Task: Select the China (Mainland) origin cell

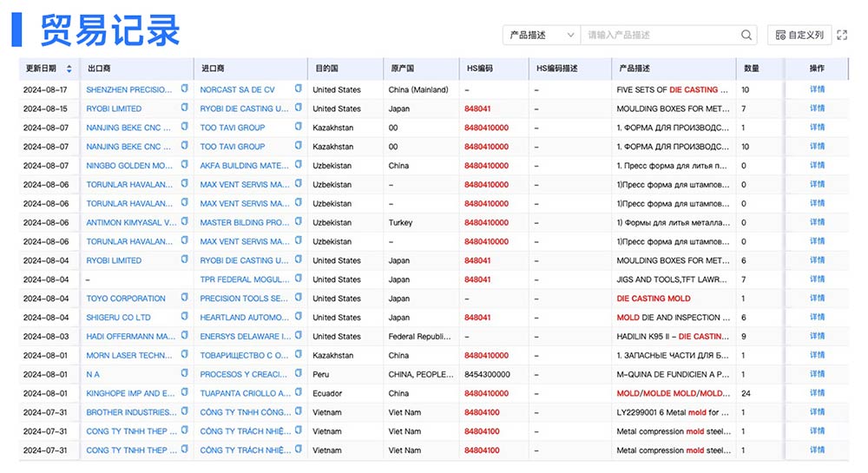Action: coord(418,89)
